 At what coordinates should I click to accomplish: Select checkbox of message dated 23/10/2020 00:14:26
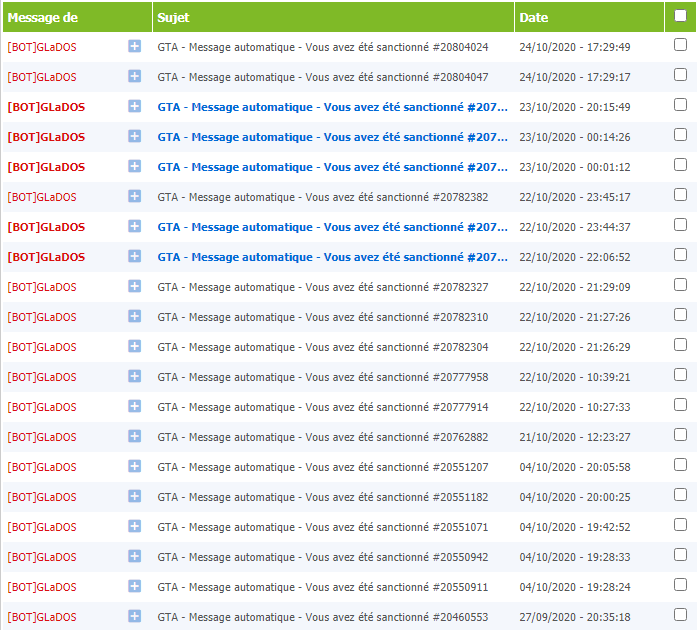680,135
